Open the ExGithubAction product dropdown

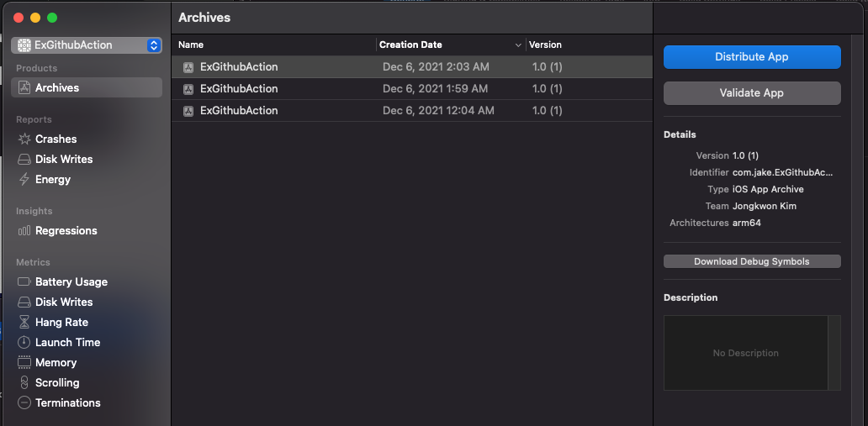point(87,45)
